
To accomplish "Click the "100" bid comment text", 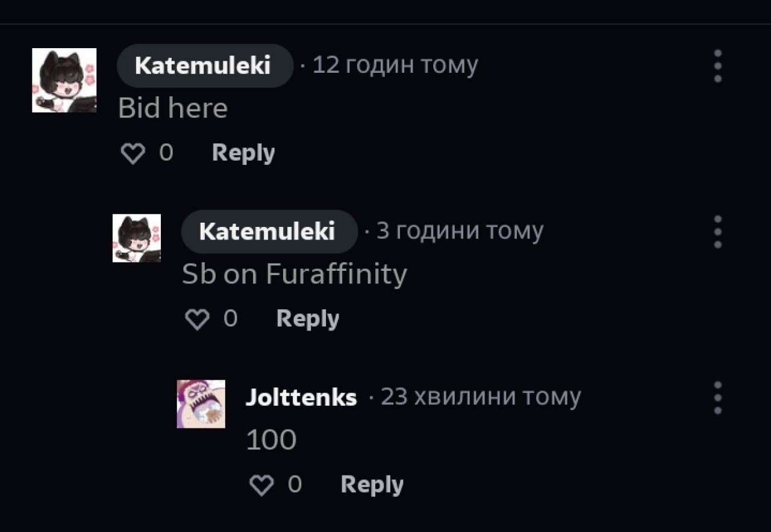I will 271,441.
